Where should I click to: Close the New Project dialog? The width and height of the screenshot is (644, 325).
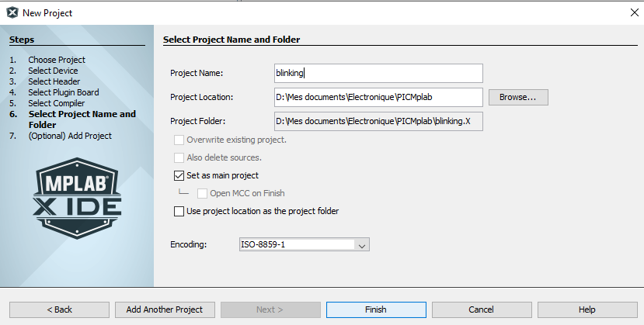(630, 12)
